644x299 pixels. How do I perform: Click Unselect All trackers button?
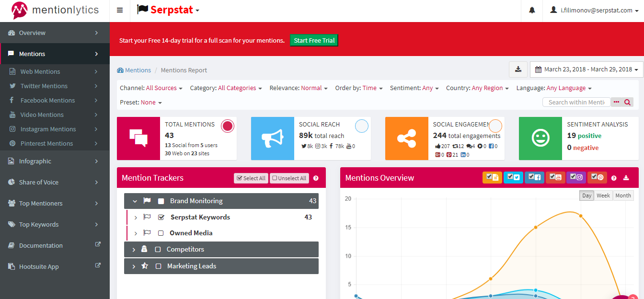(289, 178)
